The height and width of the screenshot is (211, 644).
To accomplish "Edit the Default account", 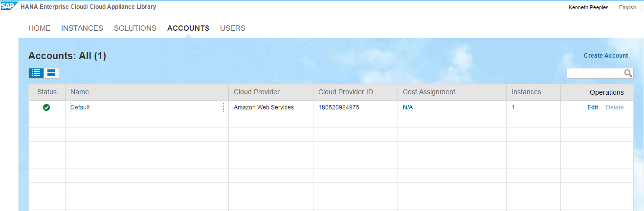I will (593, 107).
